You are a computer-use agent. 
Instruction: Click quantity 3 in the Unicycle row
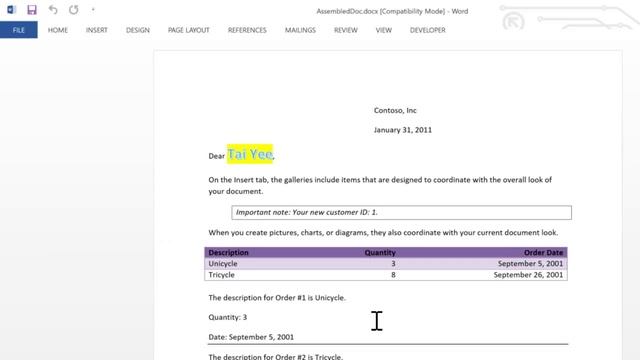(x=393, y=264)
